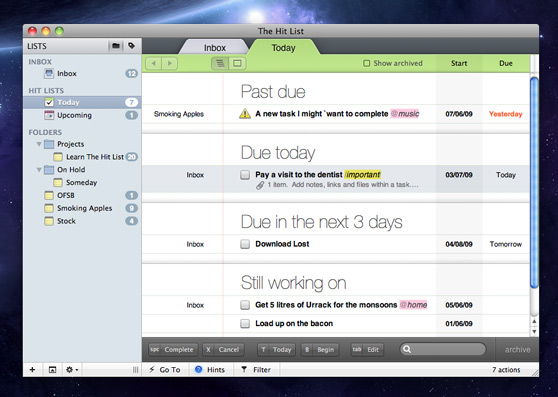Click the Tomorrow due date
This screenshot has width=558, height=397.
click(506, 244)
